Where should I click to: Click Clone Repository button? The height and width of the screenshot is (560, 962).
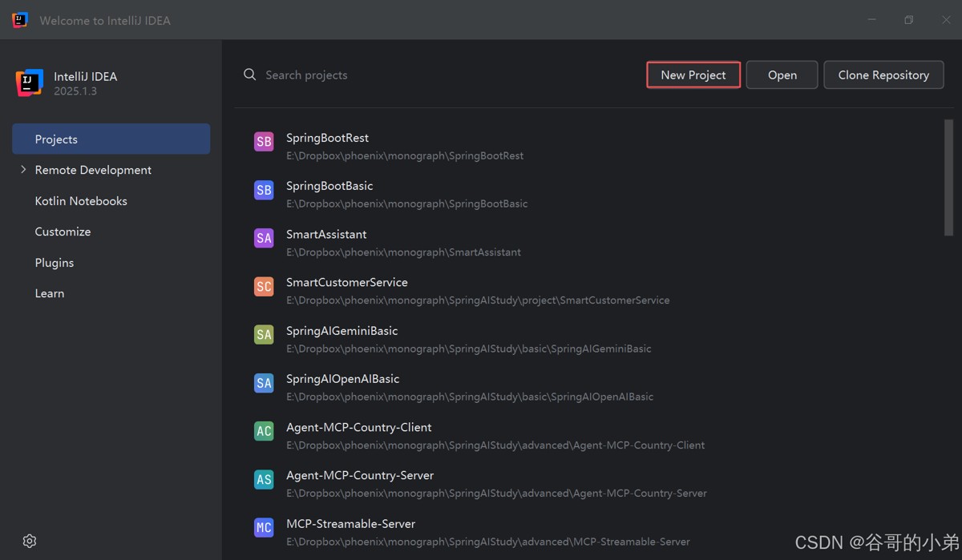click(x=883, y=75)
